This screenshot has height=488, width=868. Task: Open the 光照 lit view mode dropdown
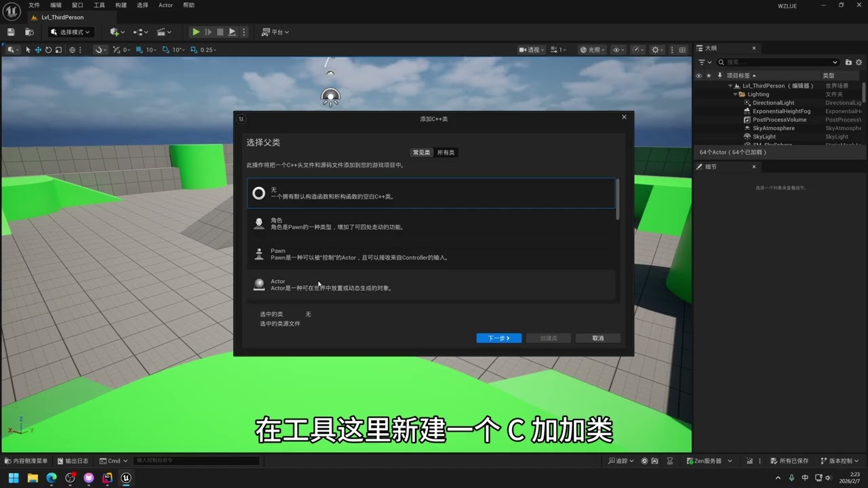coord(593,49)
